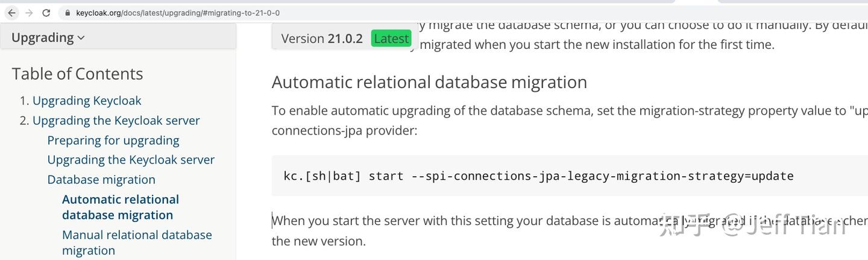
Task: Open Preparing for upgrading section link
Action: click(x=113, y=141)
